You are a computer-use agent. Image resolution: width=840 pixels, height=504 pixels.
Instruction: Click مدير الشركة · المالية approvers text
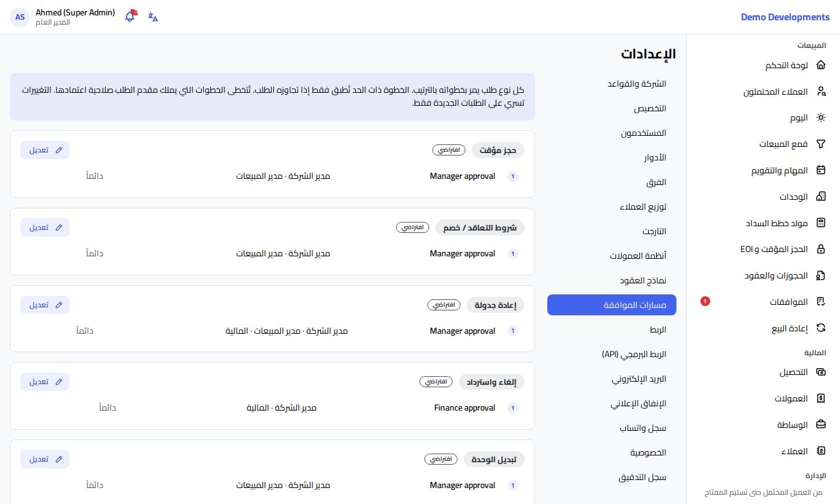282,408
